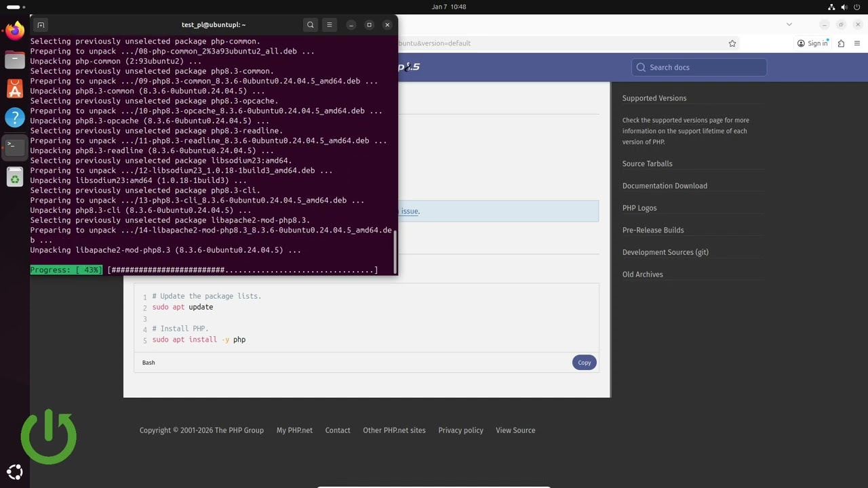Bookmark this page with the star icon

click(732, 43)
